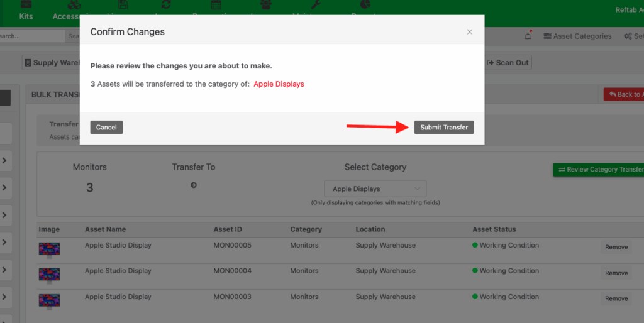Click the floppy disk icon in top navigation
This screenshot has height=323, width=644.
click(123, 4)
